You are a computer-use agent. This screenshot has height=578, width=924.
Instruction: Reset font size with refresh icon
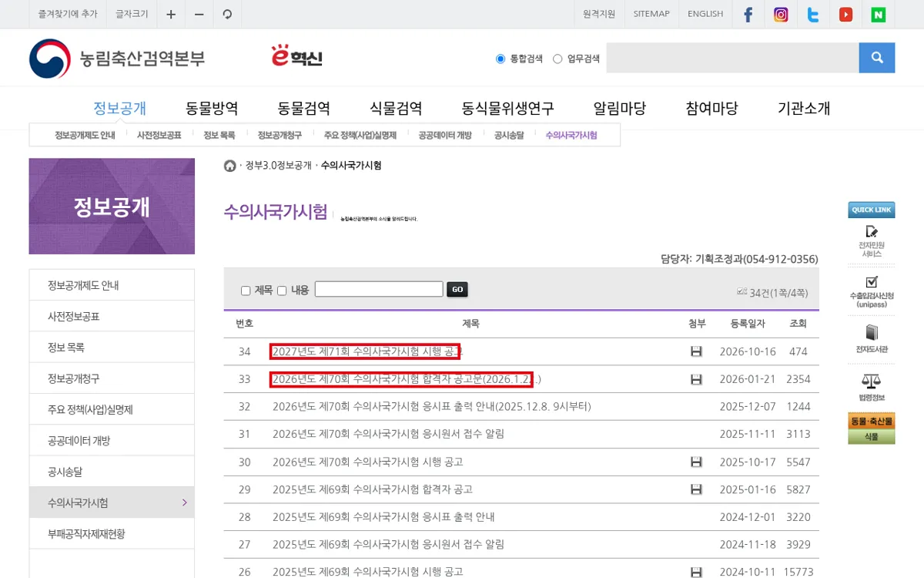[227, 14]
